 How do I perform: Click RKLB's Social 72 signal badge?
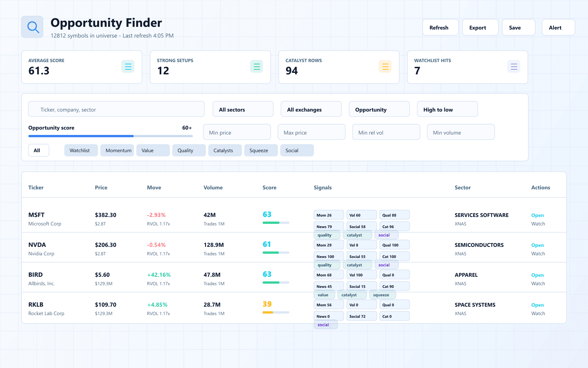pos(362,316)
